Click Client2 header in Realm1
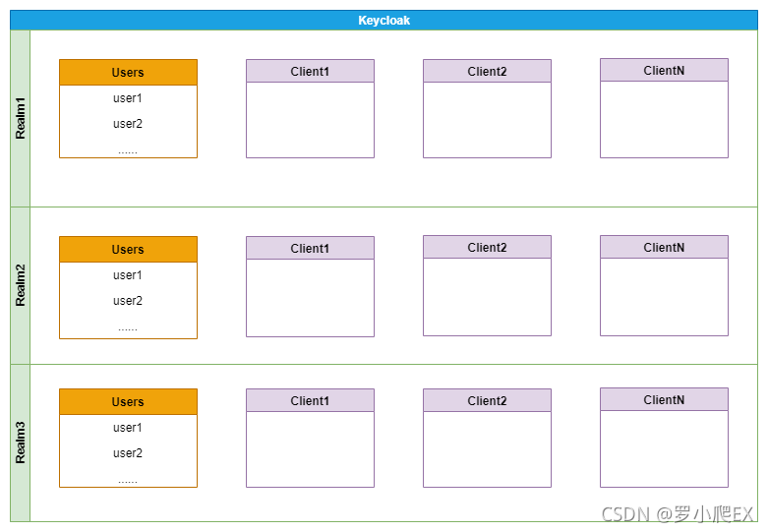Screen dimensions: 768x532 pos(488,71)
